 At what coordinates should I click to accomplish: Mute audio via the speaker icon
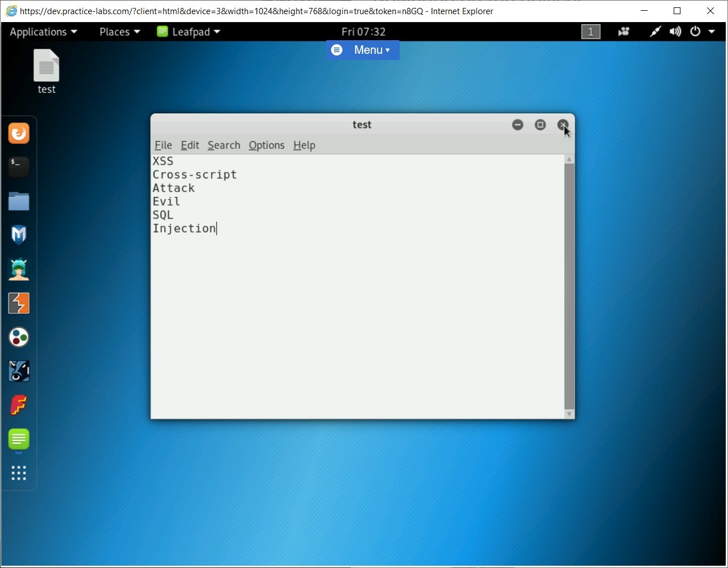pyautogui.click(x=675, y=32)
